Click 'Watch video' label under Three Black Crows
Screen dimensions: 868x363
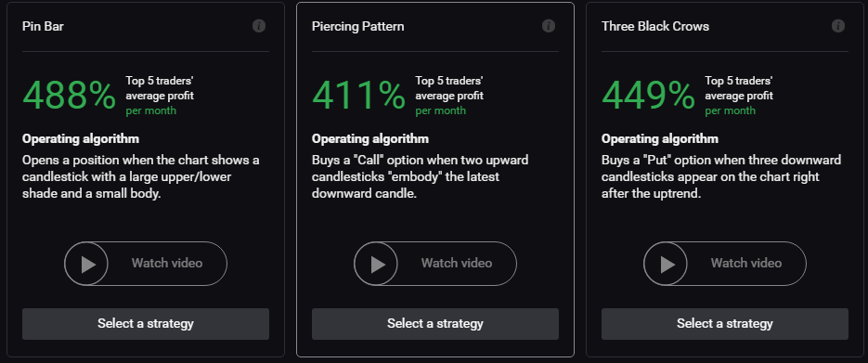coord(745,264)
